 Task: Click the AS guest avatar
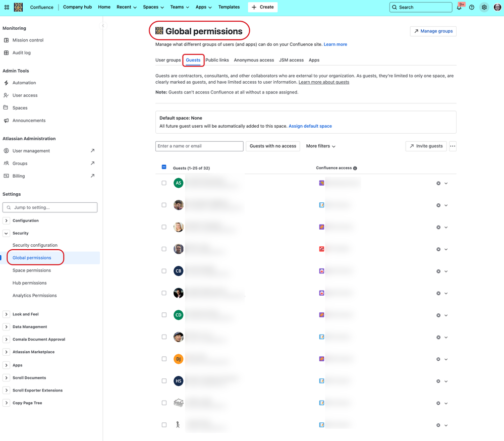pos(179,183)
